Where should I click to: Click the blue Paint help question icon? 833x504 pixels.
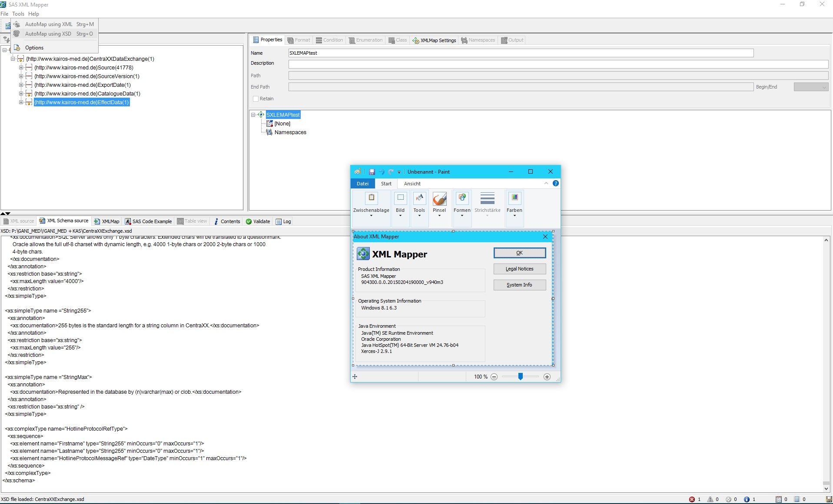pyautogui.click(x=556, y=183)
